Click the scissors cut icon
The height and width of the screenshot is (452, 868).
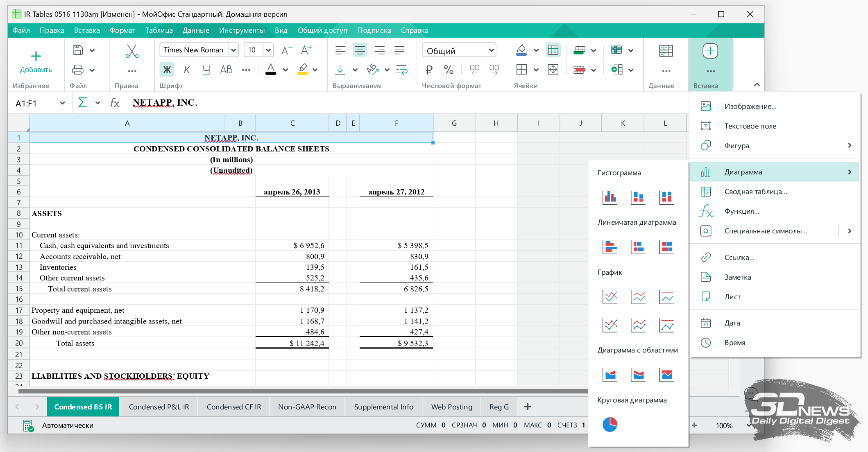132,51
